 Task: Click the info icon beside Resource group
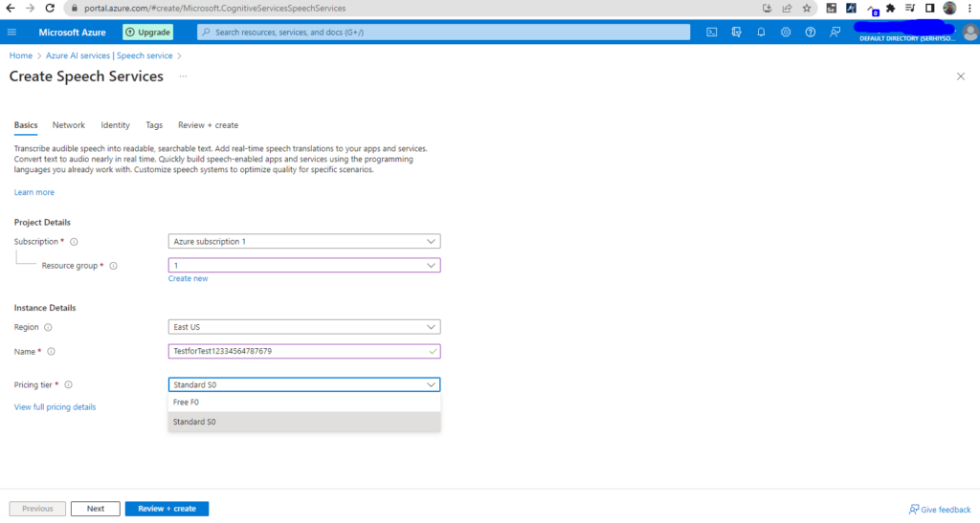point(114,266)
